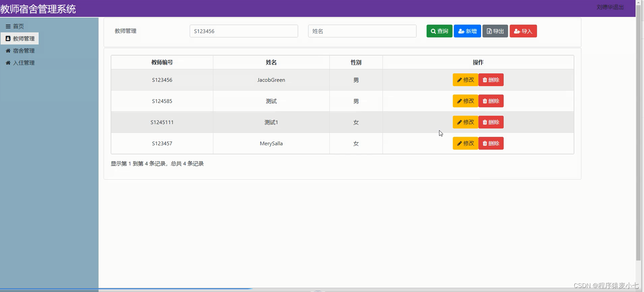This screenshot has width=644, height=292.
Task: Click 删除 for teacher S124585
Action: (x=491, y=101)
